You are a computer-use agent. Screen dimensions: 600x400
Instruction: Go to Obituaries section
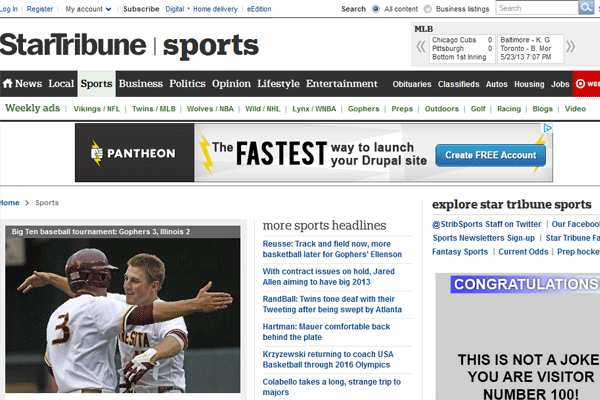[x=412, y=84]
